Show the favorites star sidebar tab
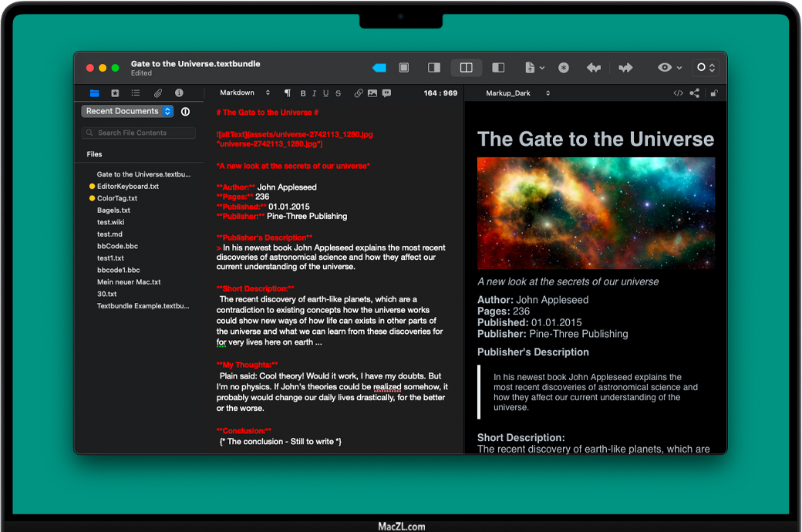802x532 pixels. (x=115, y=93)
